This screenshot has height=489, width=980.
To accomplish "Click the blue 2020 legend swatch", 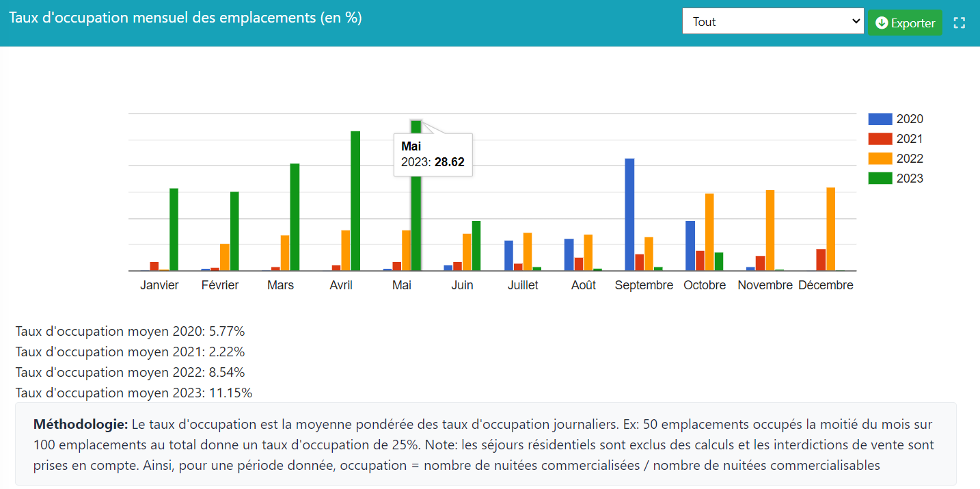I will [880, 119].
